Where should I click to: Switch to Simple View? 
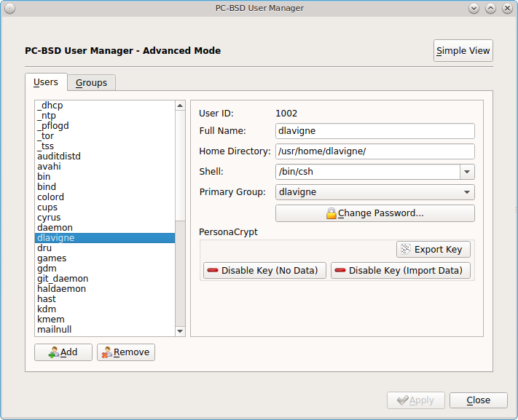coord(463,51)
